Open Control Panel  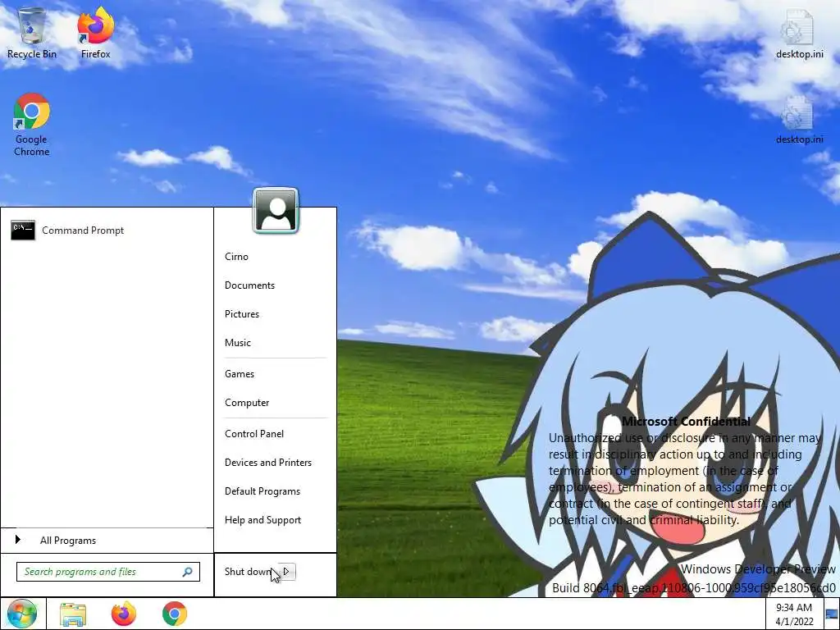pos(254,434)
